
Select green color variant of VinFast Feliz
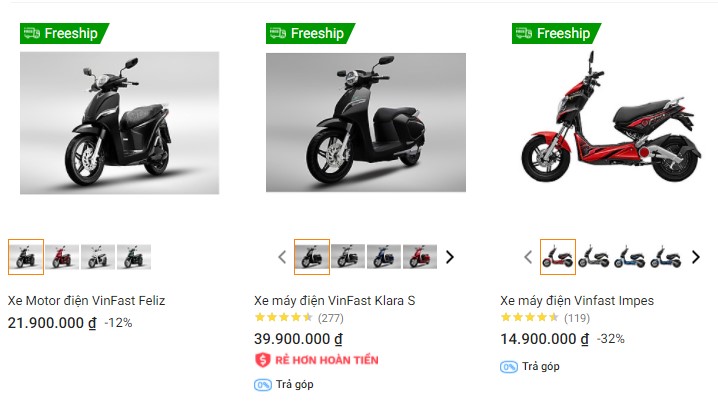pos(134,257)
